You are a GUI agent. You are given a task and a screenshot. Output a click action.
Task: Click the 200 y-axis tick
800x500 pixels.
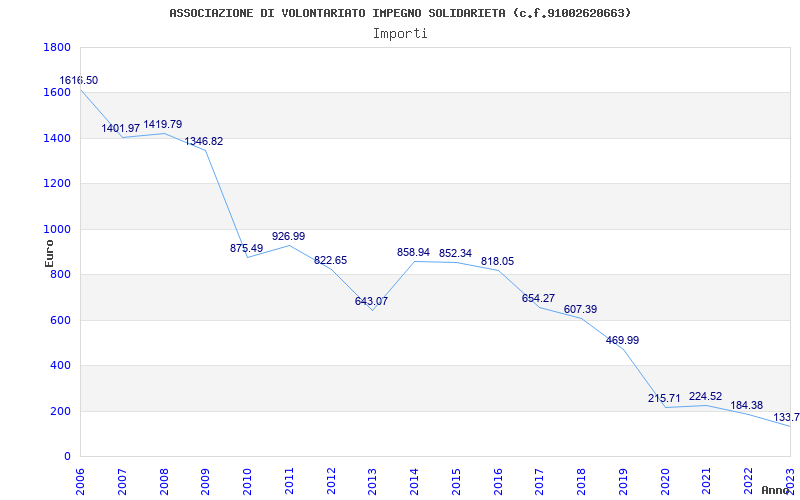(x=60, y=411)
